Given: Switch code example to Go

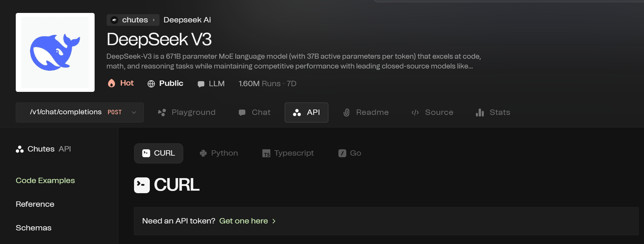Looking at the screenshot, I should tap(350, 153).
